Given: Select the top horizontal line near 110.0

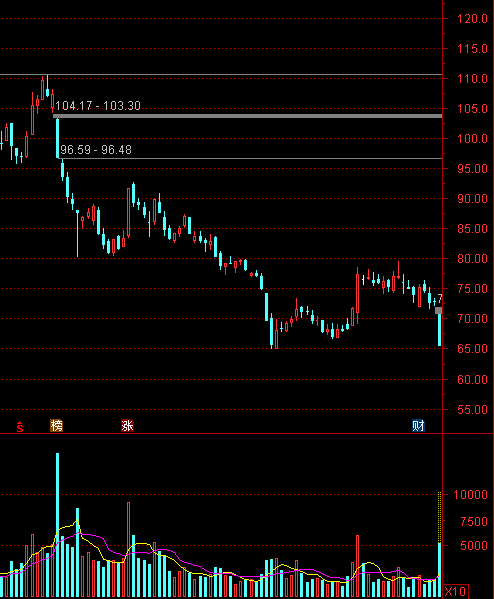Looking at the screenshot, I should click(x=221, y=74).
